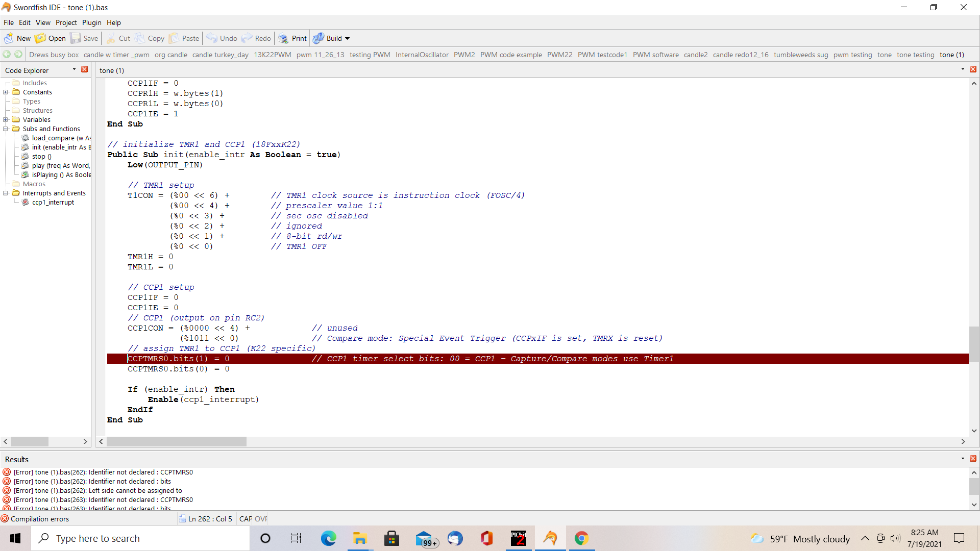The width and height of the screenshot is (980, 551).
Task: Open PICkit 2 app from taskbar
Action: pyautogui.click(x=518, y=538)
